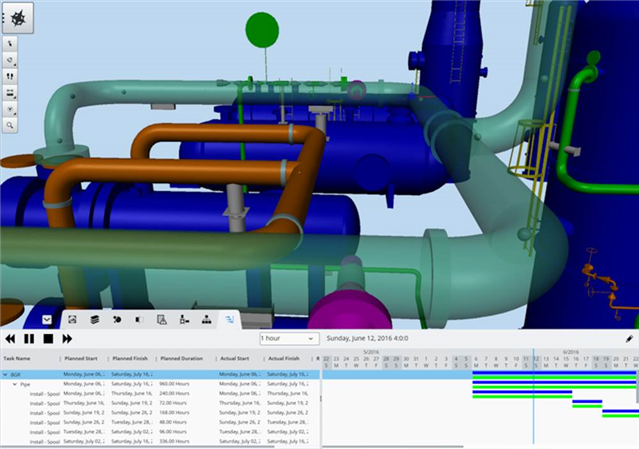639x449 pixels.
Task: Activate the orbit rotate view tool
Action: pos(10,59)
